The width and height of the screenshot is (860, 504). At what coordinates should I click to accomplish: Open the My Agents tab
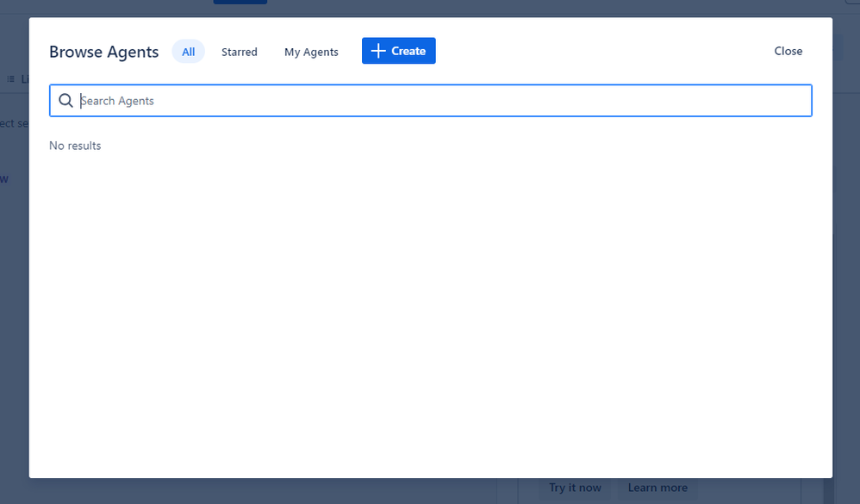[311, 52]
